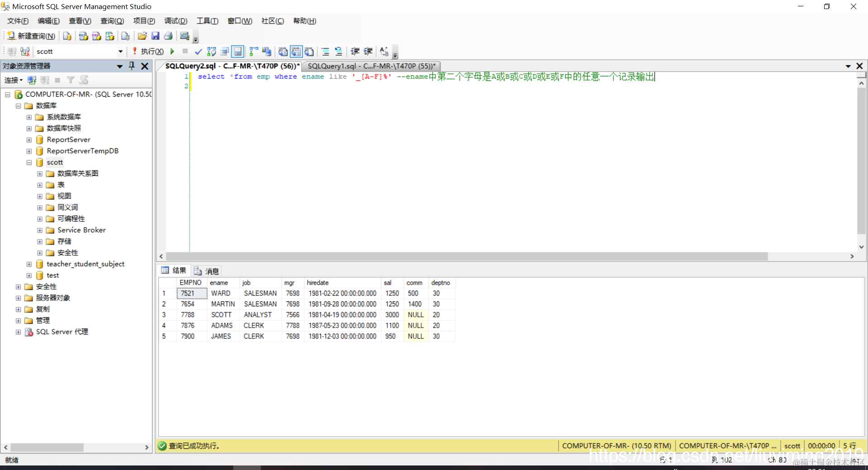Open the 帮助(H) menu

[305, 21]
